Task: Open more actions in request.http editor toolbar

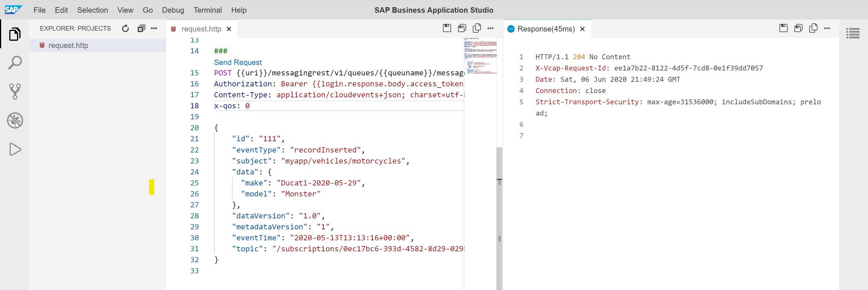Action: (491, 28)
